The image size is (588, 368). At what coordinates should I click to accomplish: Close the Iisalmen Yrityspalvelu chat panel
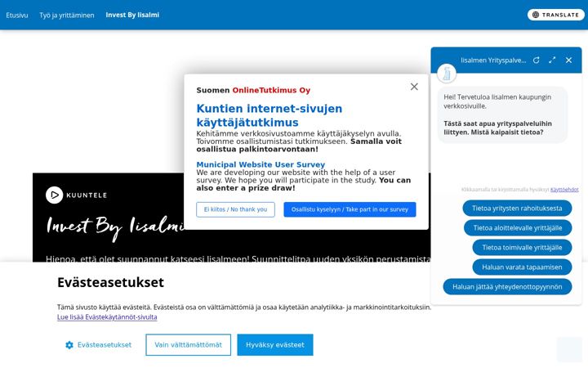pos(568,60)
